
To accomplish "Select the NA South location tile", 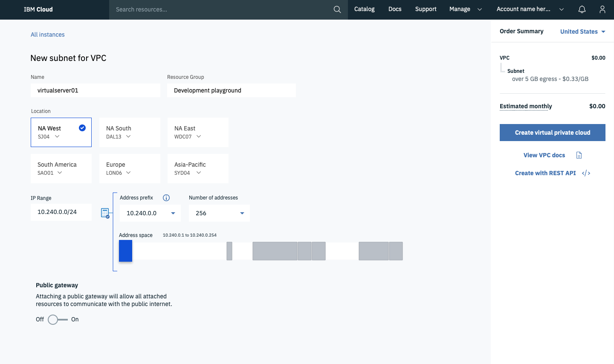I will (x=130, y=132).
